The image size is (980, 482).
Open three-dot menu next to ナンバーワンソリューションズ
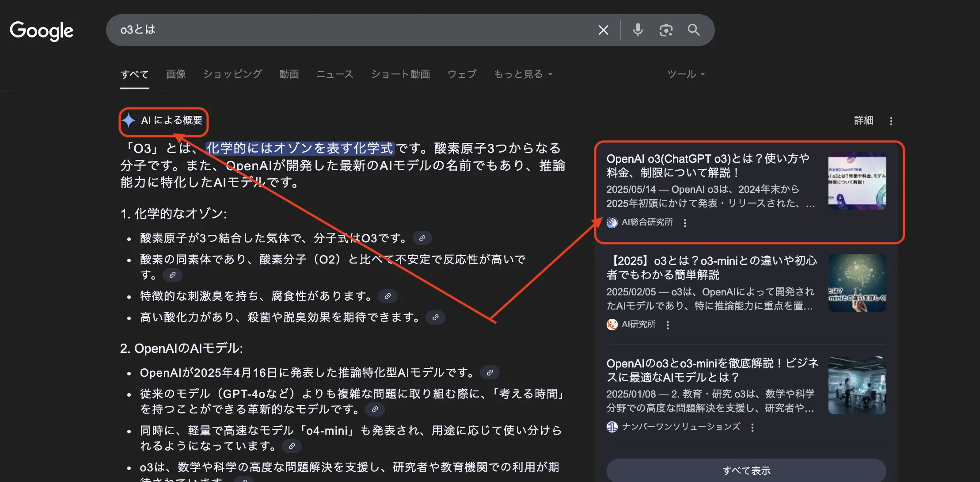[x=752, y=427]
